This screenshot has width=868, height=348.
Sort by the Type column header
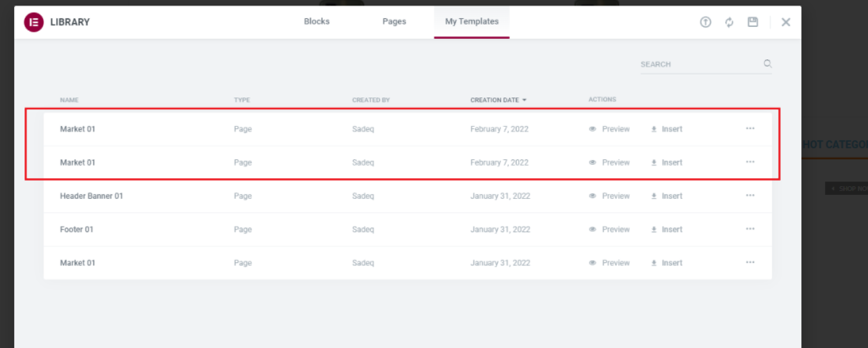[x=242, y=100]
